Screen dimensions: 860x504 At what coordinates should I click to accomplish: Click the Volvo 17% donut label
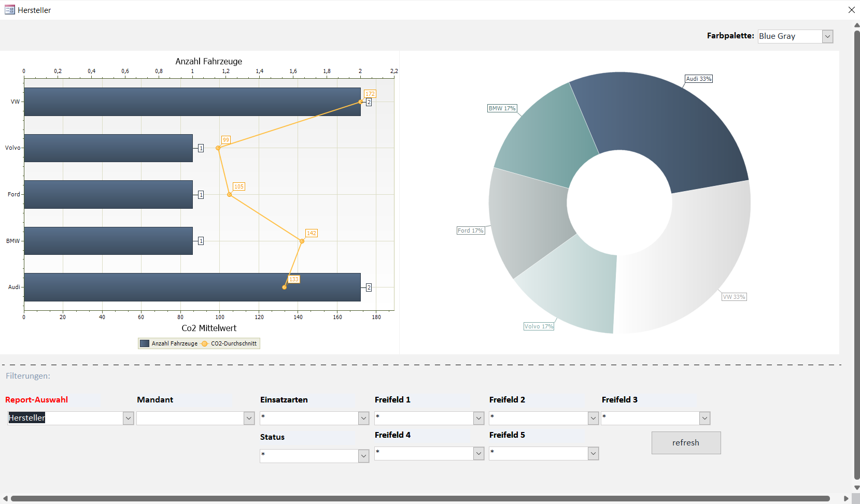(539, 326)
